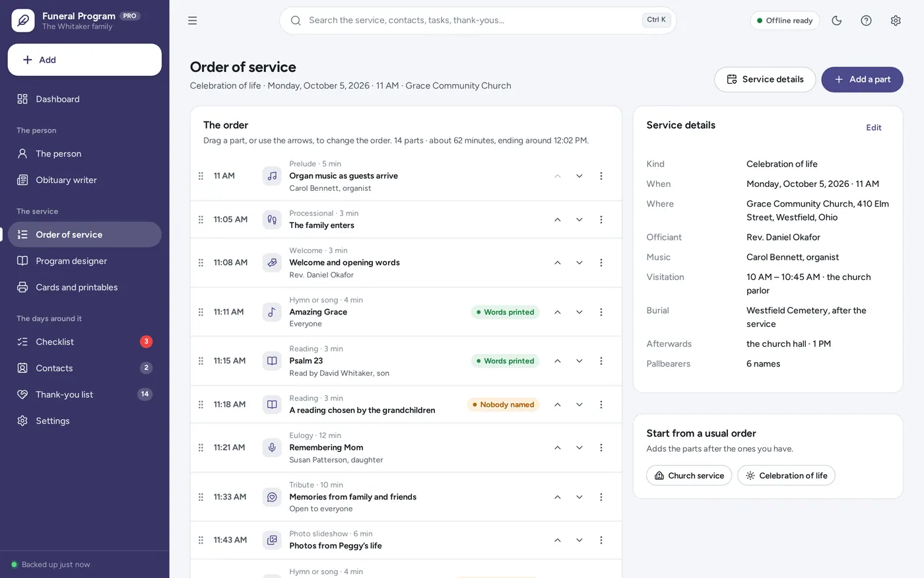Click the Offline ready status pill
The width and height of the screenshot is (924, 578).
pos(785,20)
